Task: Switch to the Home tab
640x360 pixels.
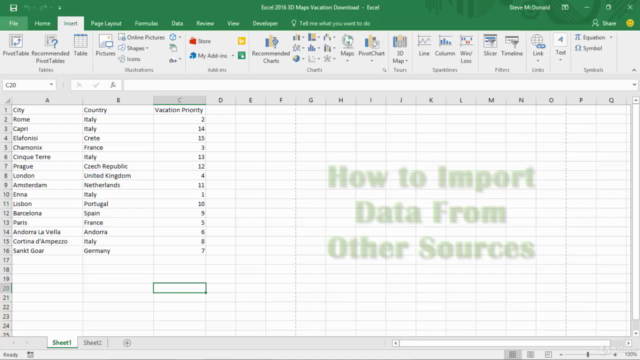Action: (x=42, y=23)
